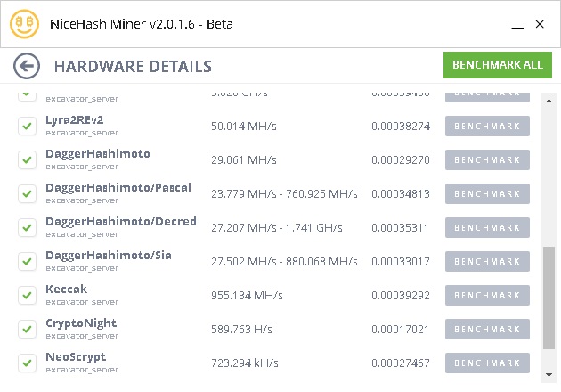Benchmark the DaggerHashimoto/Sia algorithm

[487, 261]
